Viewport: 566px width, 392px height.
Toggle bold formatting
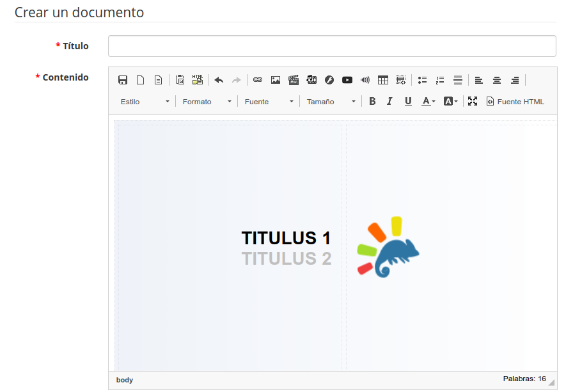pyautogui.click(x=372, y=102)
